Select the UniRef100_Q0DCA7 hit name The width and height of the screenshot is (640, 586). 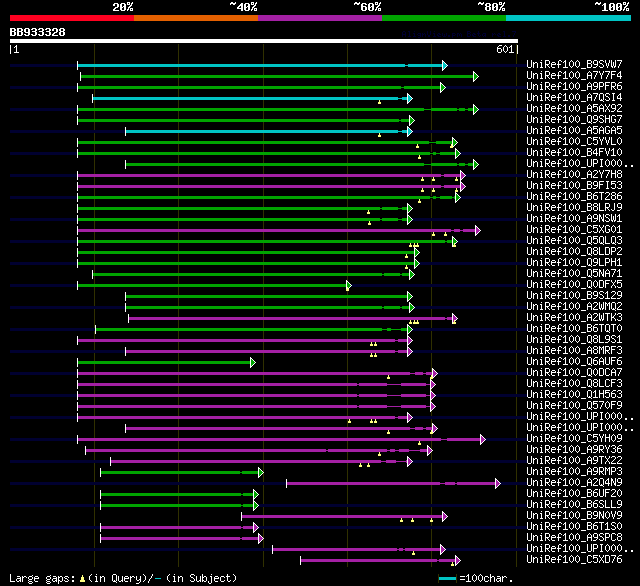(x=574, y=373)
